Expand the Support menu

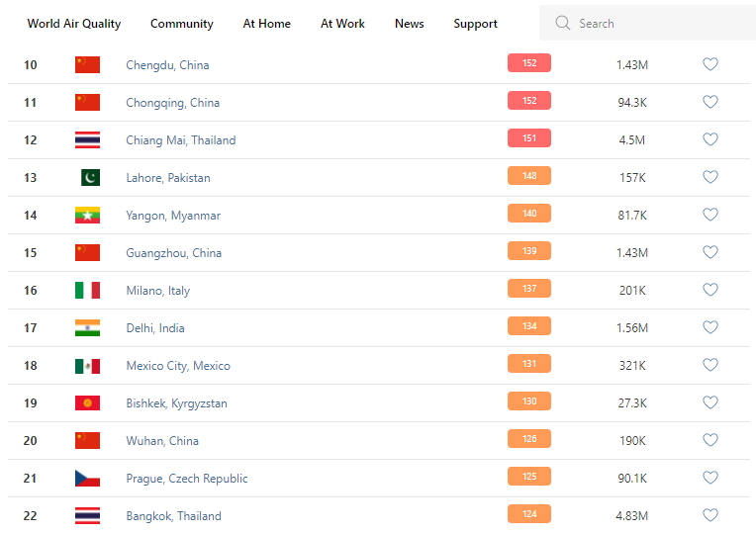476,23
